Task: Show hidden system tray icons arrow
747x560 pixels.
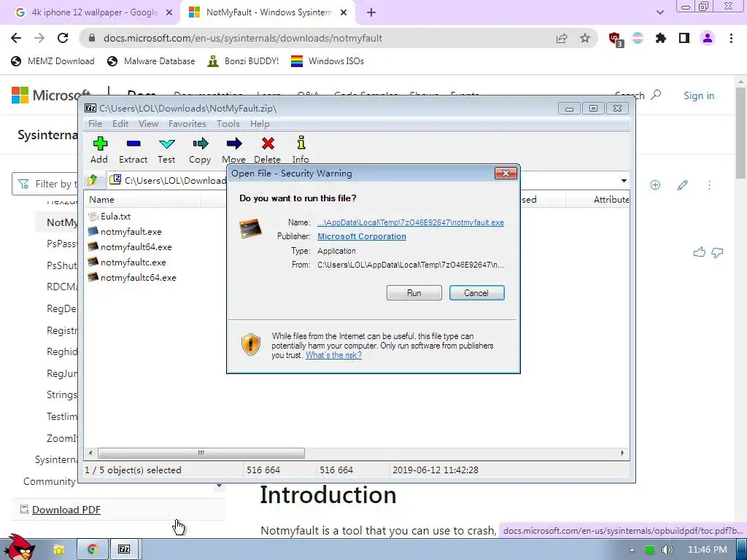Action: (x=632, y=550)
